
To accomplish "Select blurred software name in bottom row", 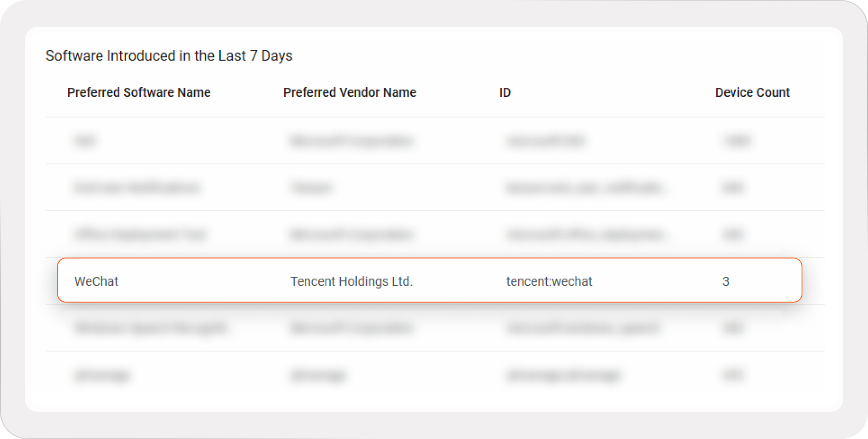I will (103, 375).
